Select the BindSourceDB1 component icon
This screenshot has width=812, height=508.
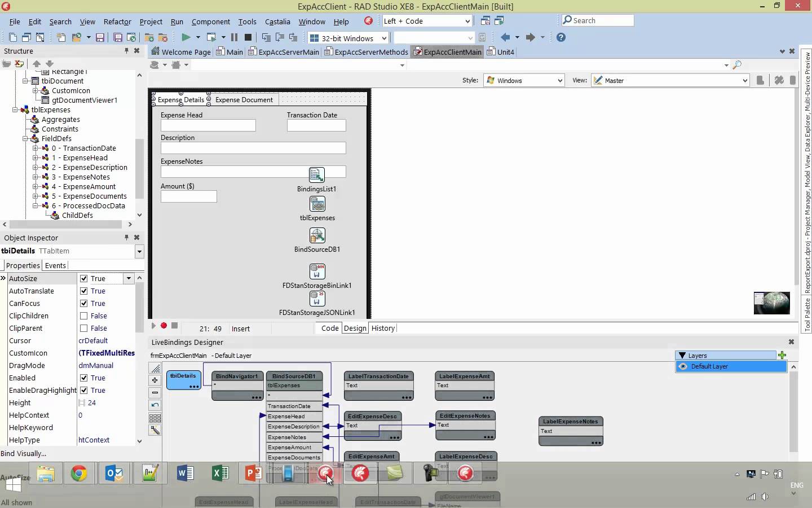pyautogui.click(x=317, y=235)
